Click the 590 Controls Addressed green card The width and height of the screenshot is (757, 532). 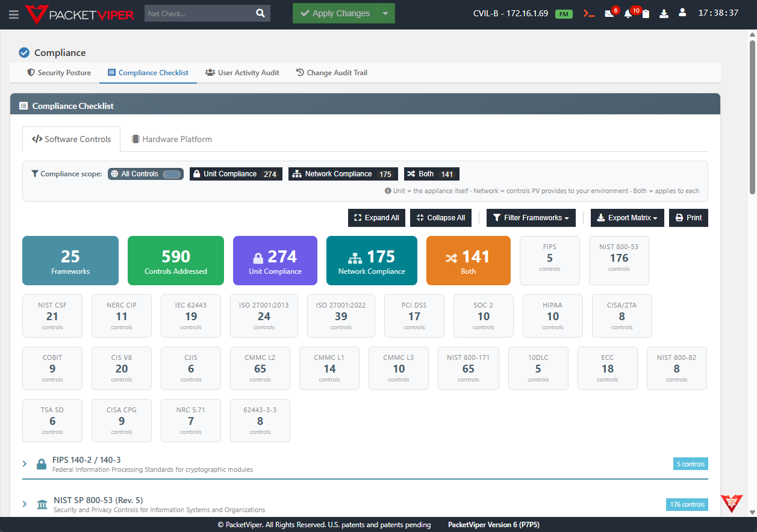[x=176, y=261]
